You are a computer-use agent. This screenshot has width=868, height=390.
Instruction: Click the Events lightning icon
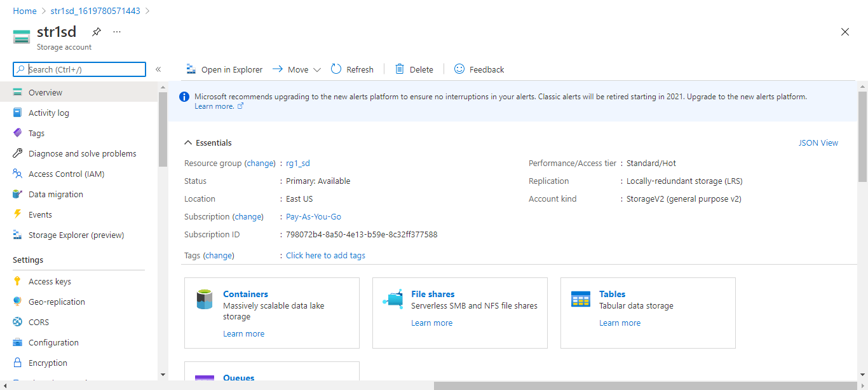pos(18,214)
